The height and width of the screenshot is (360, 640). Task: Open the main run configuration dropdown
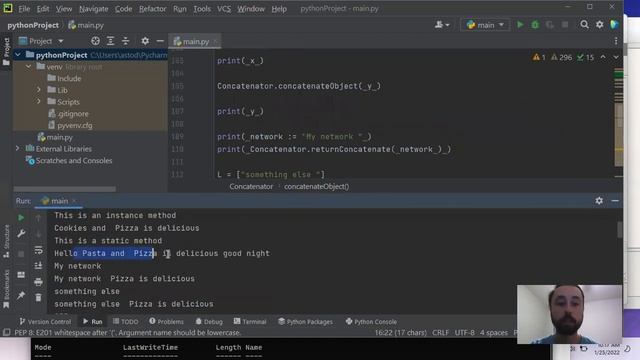[x=485, y=25]
